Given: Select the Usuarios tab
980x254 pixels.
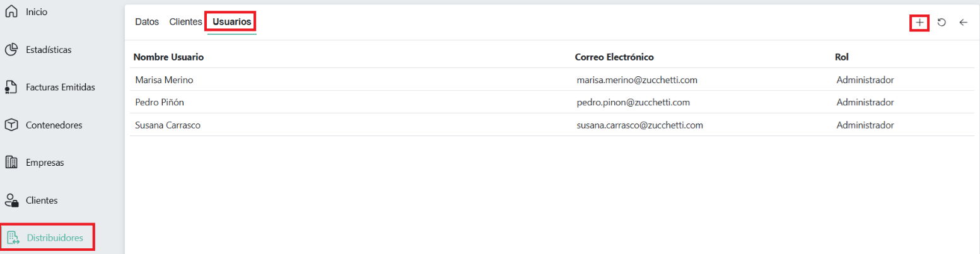Looking at the screenshot, I should tap(232, 21).
